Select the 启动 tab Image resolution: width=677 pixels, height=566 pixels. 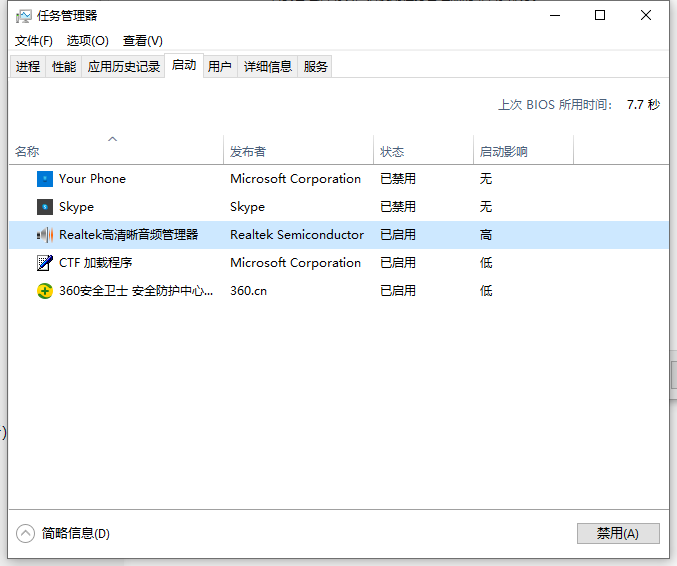click(x=184, y=65)
